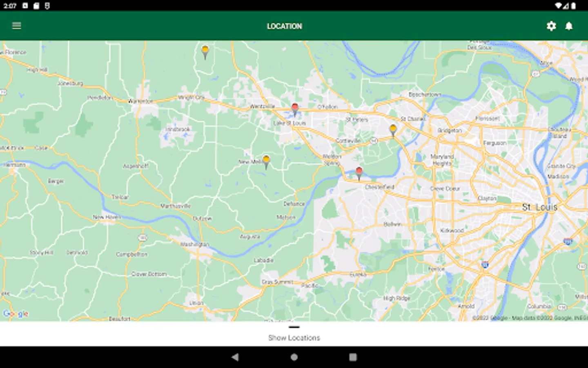Tap the Marthasville map label
Image resolution: width=588 pixels, height=368 pixels.
pos(175,206)
